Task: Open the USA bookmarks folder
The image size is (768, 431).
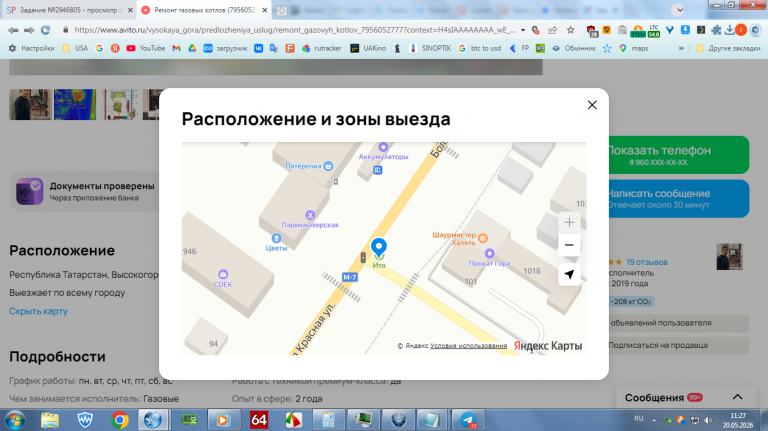Action: point(75,48)
